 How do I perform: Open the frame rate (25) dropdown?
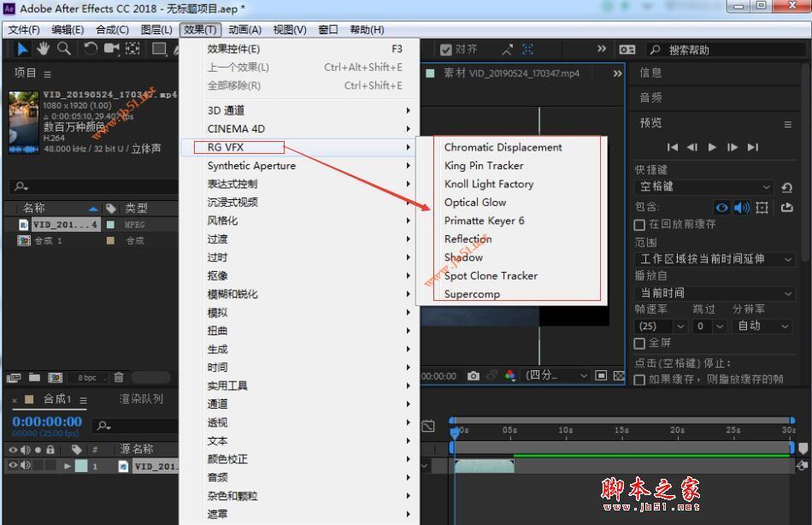(661, 326)
